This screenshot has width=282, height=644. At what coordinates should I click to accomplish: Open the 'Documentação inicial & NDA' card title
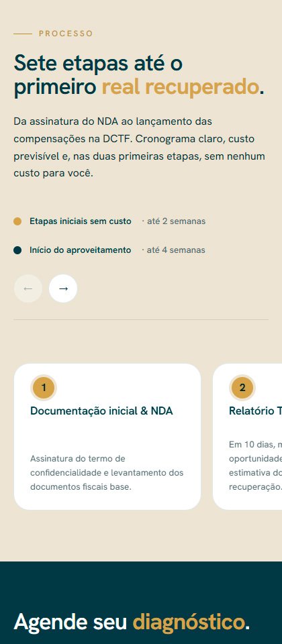click(101, 411)
